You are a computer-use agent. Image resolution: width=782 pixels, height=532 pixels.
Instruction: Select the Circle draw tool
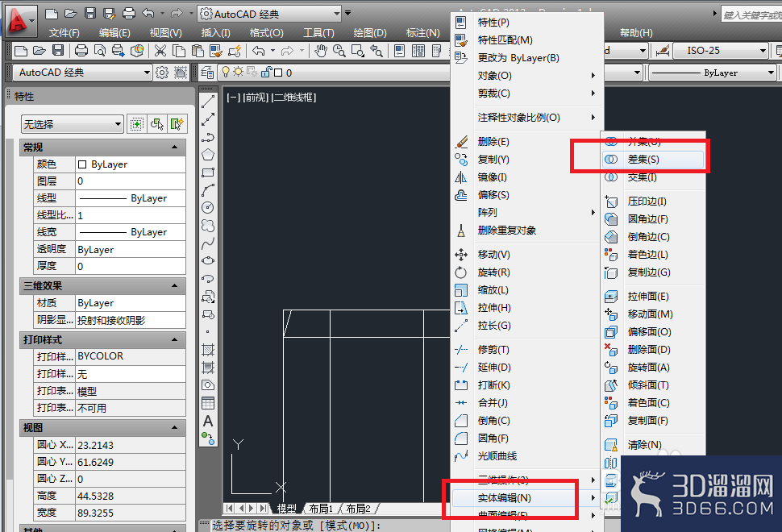pos(208,207)
